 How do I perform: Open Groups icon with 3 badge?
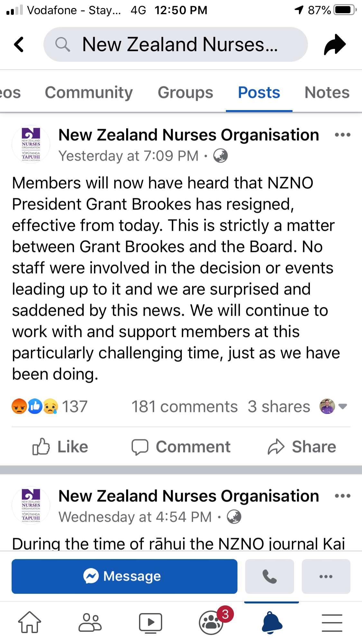pyautogui.click(x=211, y=622)
